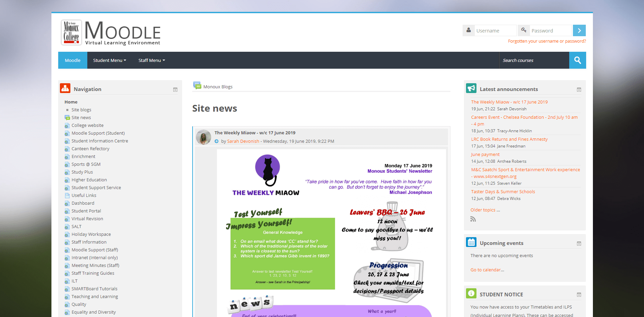Open Student Support Service link
The width and height of the screenshot is (644, 317).
pos(96,188)
